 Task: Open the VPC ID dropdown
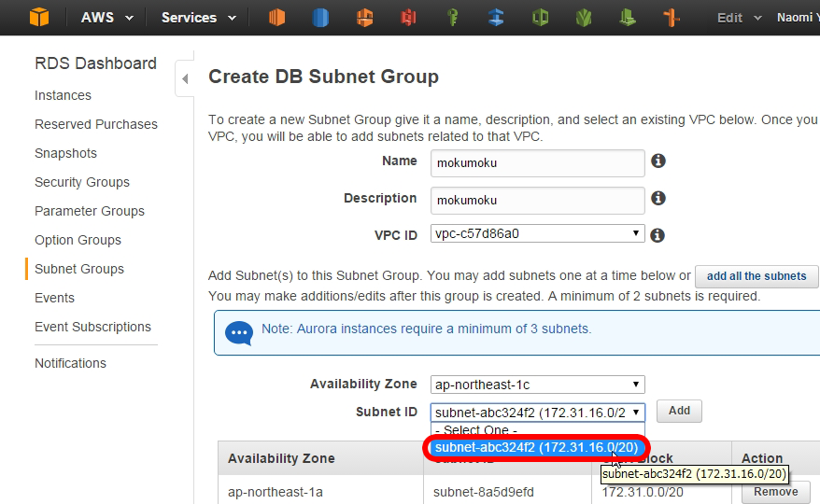coord(538,233)
